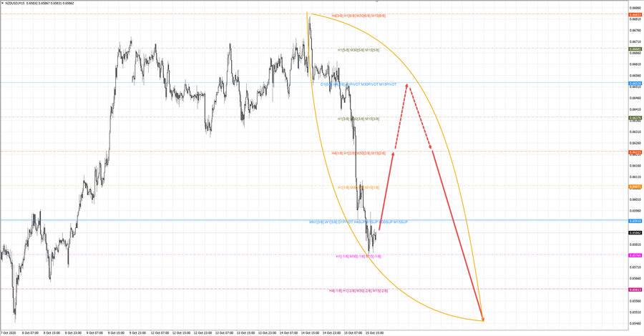This screenshot has height=336, width=644.
Task: Click the black current price tag 0.65862
Action: 635,233
